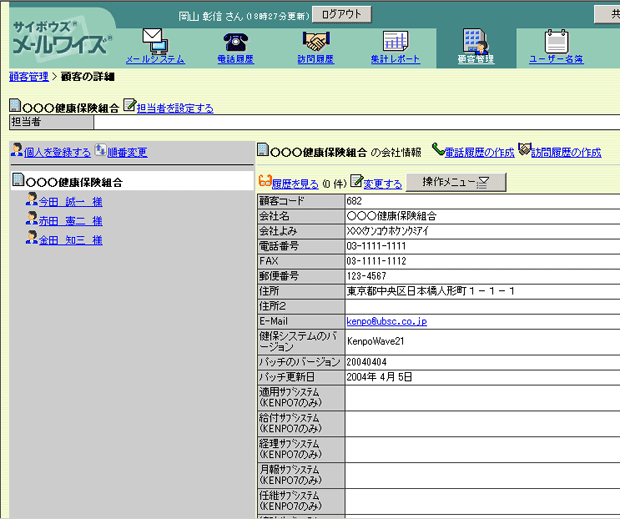Viewport: 620px width, 519px height.
Task: Go to the 電話履歴 tab label
Action: (x=236, y=59)
